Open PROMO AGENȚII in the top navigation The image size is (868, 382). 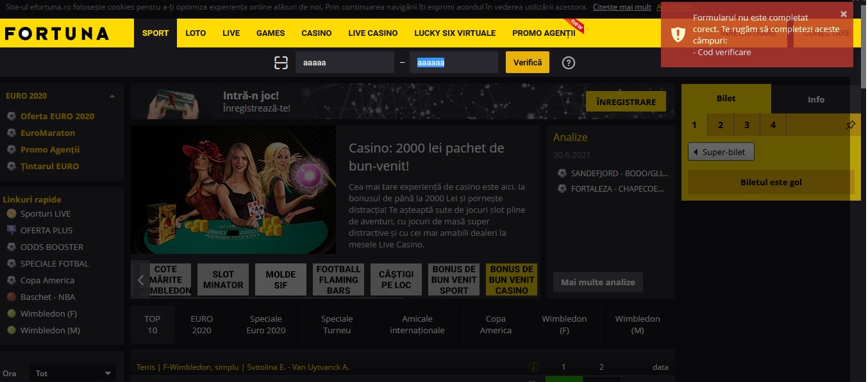tap(544, 33)
